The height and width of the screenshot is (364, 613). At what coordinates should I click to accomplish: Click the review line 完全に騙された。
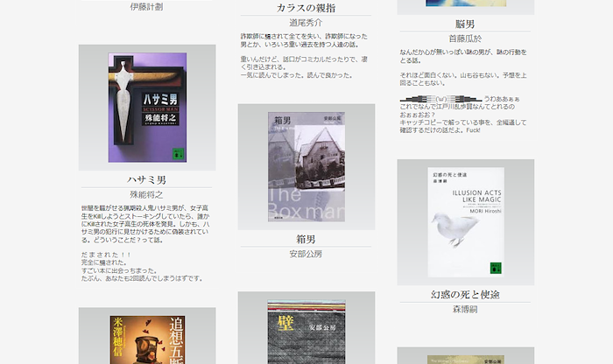coord(104,262)
